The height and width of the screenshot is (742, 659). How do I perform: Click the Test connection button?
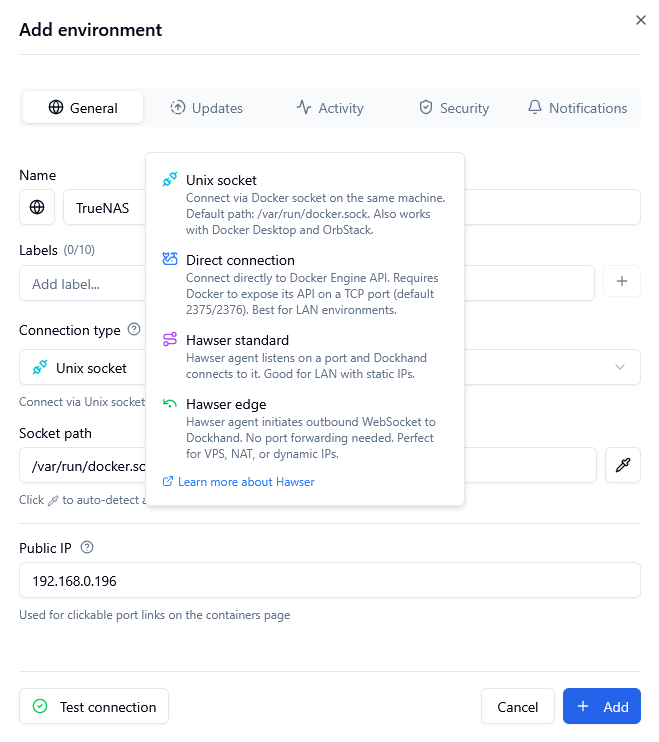94,707
